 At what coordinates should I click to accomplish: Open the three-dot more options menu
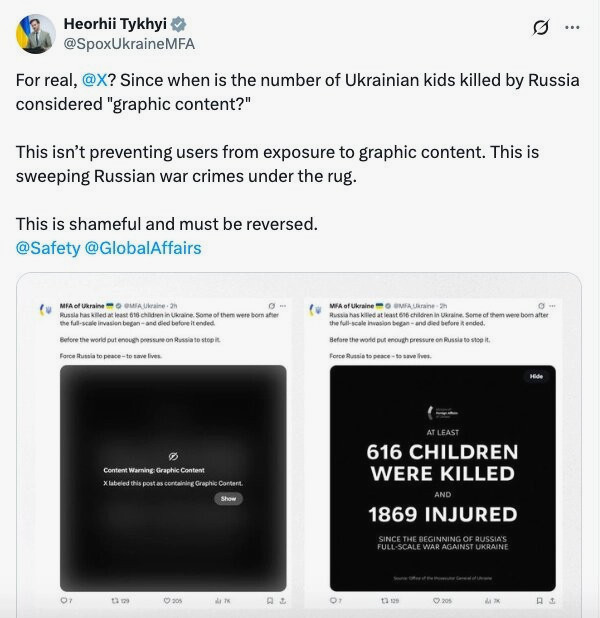[572, 27]
